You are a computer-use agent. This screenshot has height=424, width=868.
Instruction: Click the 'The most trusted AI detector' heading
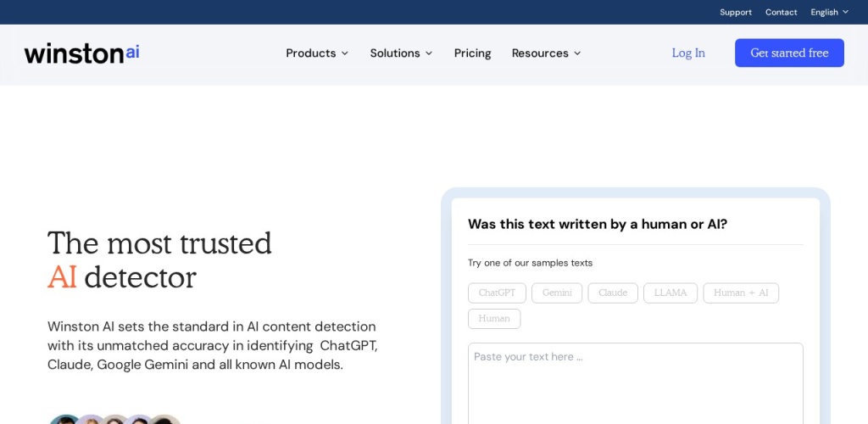click(x=159, y=259)
